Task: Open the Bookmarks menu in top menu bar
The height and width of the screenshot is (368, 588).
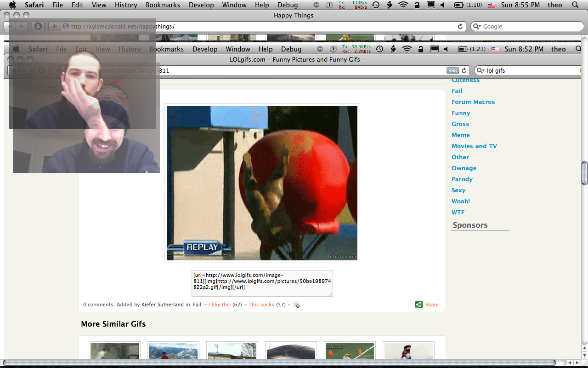Action: point(163,5)
